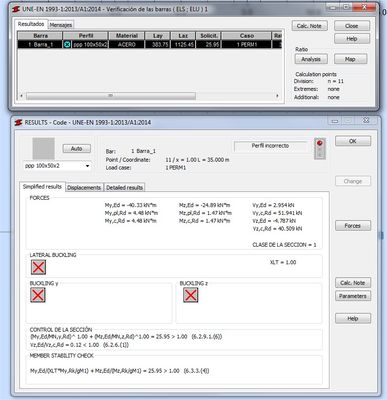Click the gray section profile thumbnail
Screen dimensions: 387x400
[x=43, y=149]
